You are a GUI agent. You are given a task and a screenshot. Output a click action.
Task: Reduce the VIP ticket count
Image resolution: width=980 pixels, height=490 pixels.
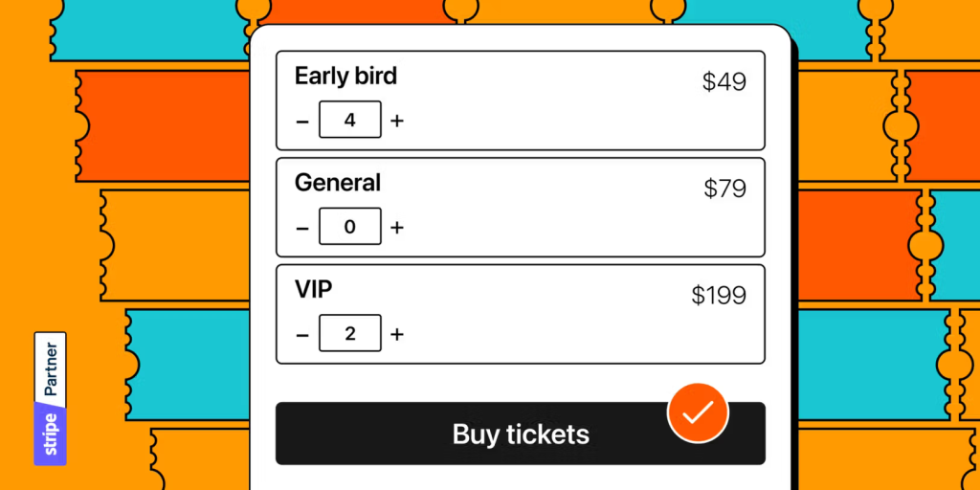[x=302, y=334]
